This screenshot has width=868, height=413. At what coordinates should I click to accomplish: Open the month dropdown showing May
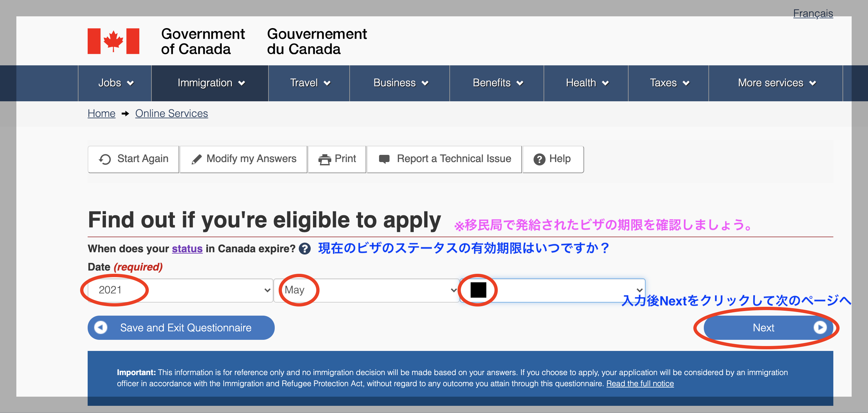click(x=366, y=290)
